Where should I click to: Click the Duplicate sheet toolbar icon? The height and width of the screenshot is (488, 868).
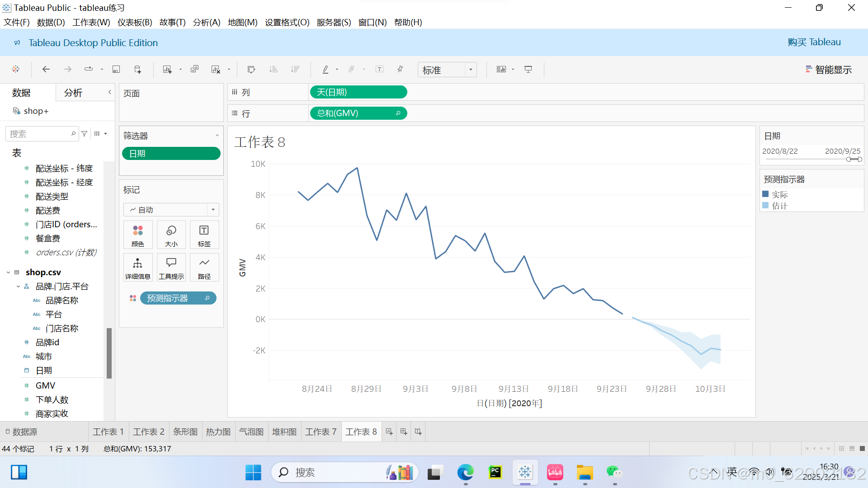pos(194,69)
